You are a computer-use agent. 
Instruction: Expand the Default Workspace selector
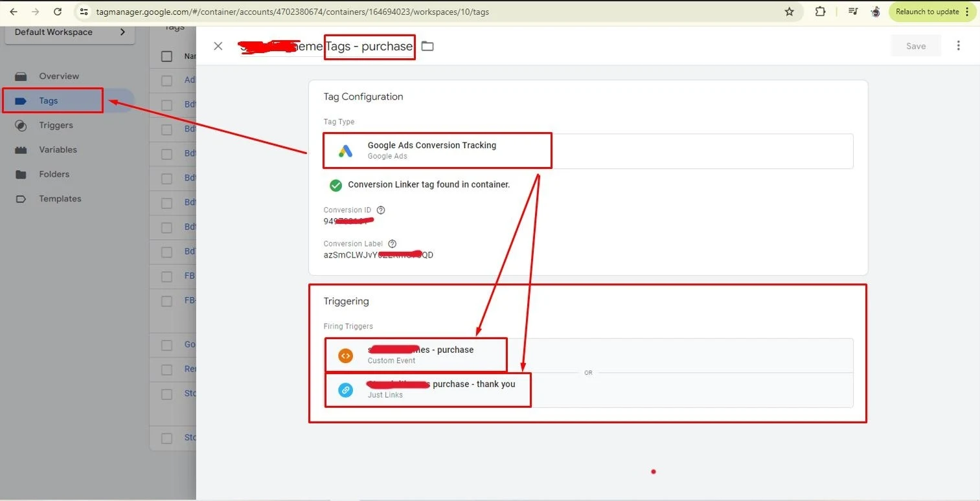point(70,32)
